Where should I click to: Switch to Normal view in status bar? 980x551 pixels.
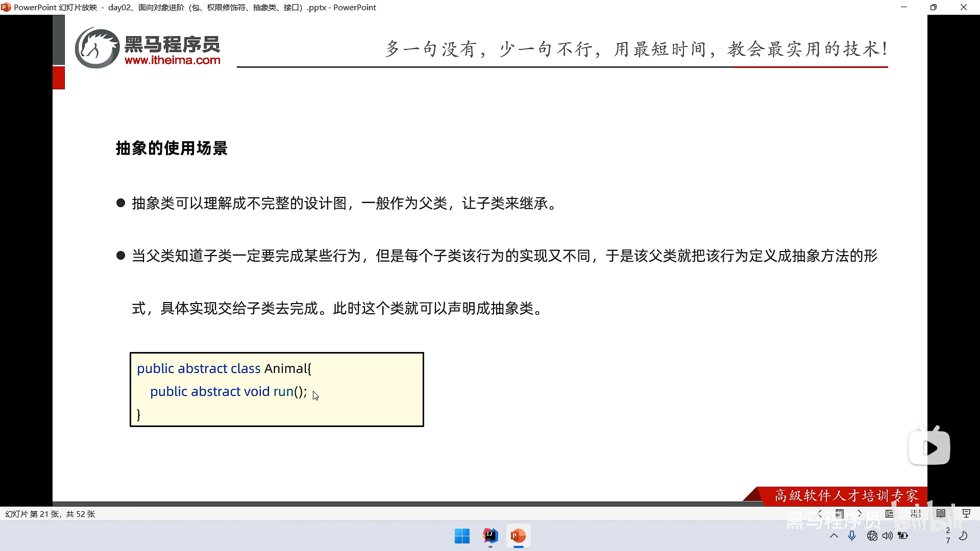890,514
